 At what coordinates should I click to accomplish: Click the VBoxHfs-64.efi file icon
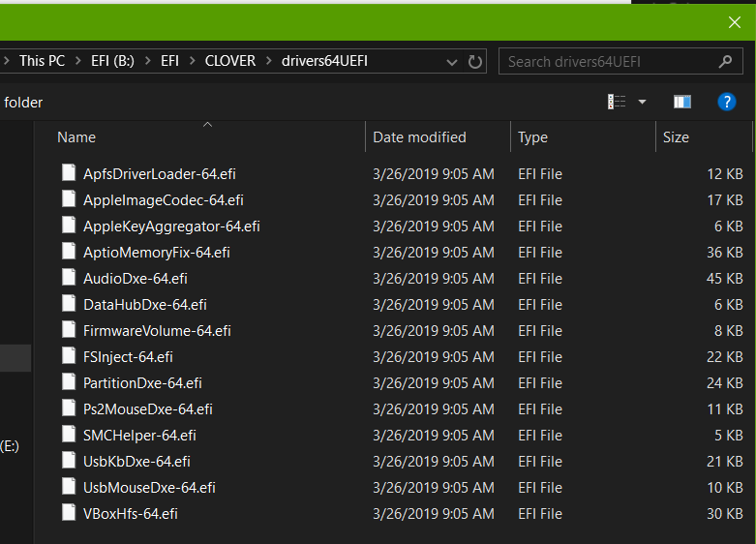coord(69,512)
